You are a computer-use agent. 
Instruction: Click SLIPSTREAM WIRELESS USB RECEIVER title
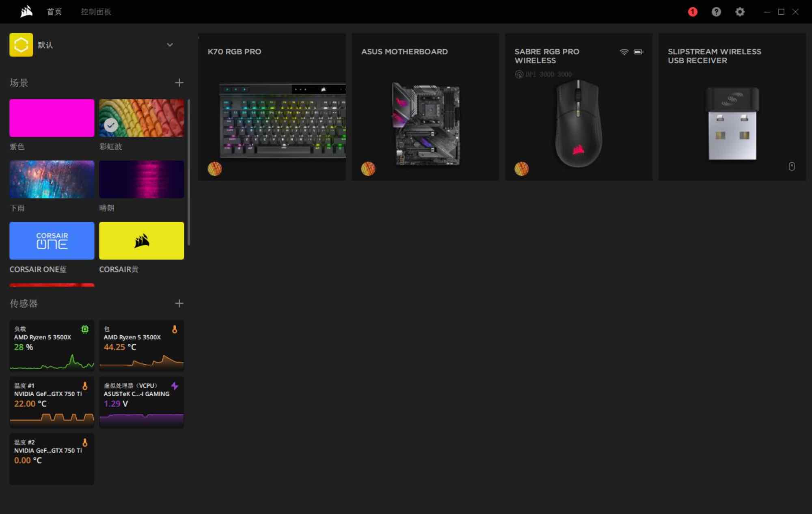715,56
